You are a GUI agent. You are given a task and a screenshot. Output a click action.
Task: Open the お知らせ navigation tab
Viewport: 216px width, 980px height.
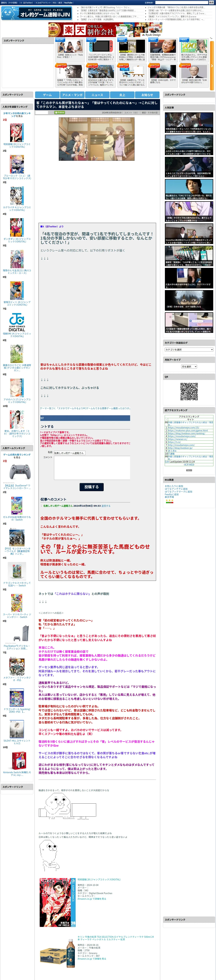tap(147, 95)
